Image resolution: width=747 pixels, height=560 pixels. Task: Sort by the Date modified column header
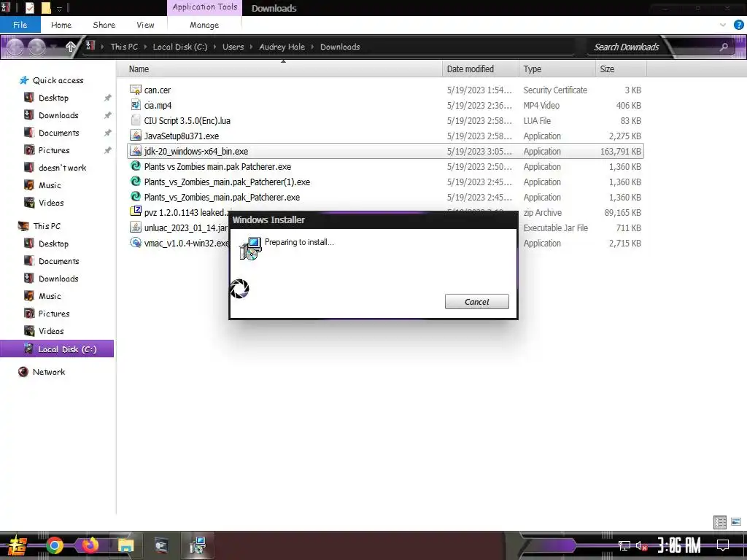481,69
